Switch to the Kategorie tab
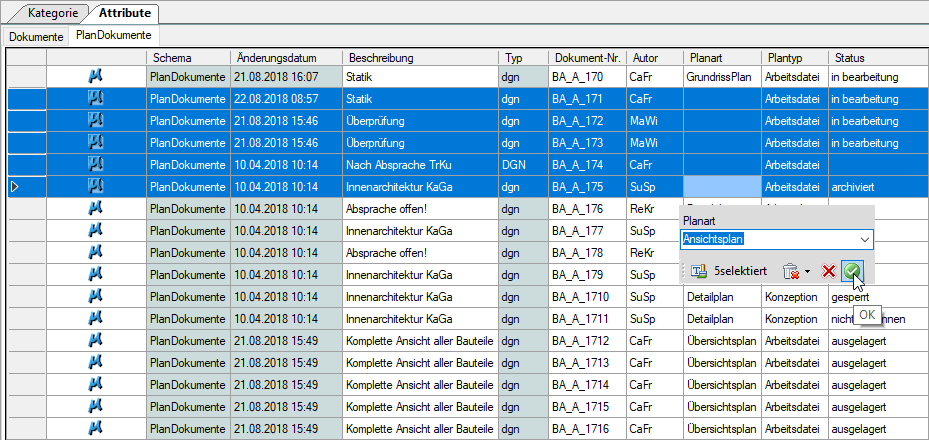Viewport: 929px width, 440px height. click(53, 12)
